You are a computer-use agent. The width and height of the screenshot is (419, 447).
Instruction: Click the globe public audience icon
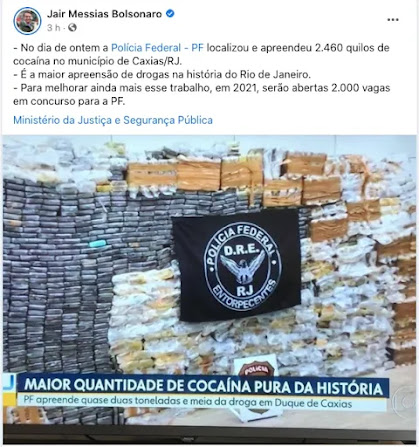point(72,28)
